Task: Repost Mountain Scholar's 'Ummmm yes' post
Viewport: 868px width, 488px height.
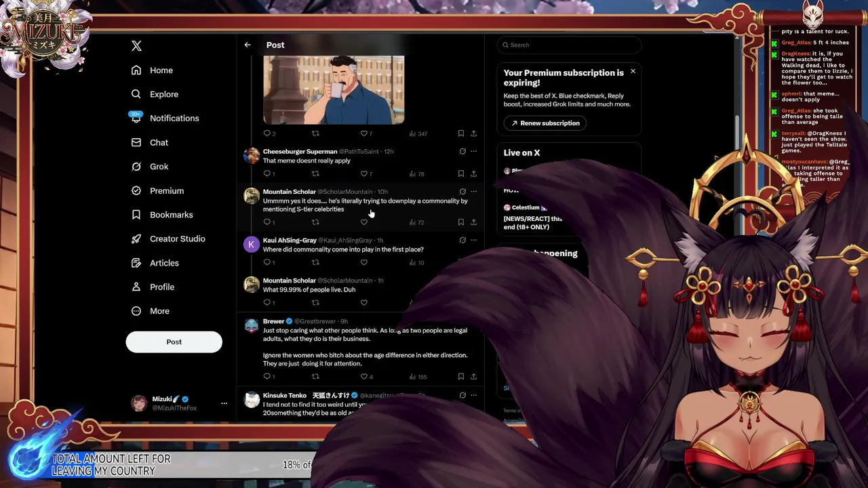Action: 315,222
